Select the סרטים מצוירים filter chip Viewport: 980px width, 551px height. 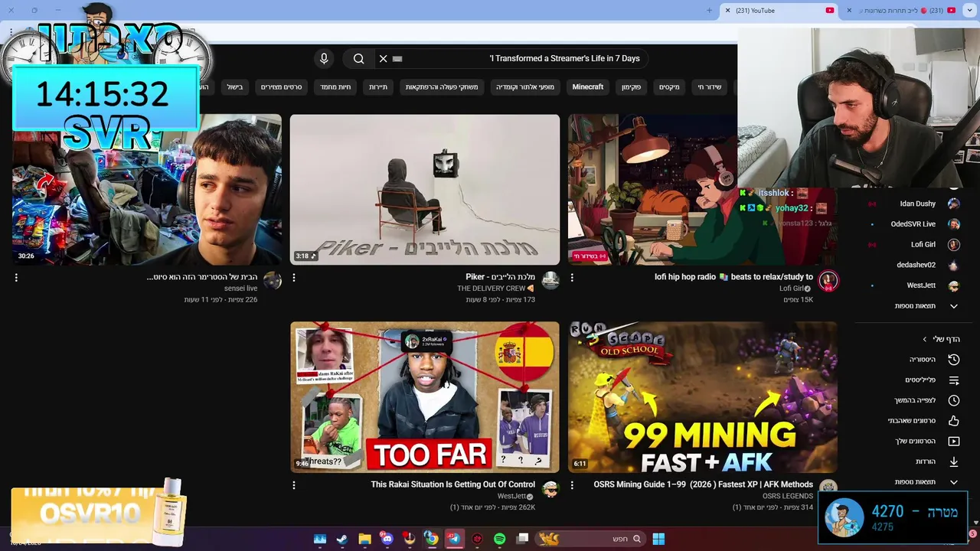pyautogui.click(x=281, y=87)
